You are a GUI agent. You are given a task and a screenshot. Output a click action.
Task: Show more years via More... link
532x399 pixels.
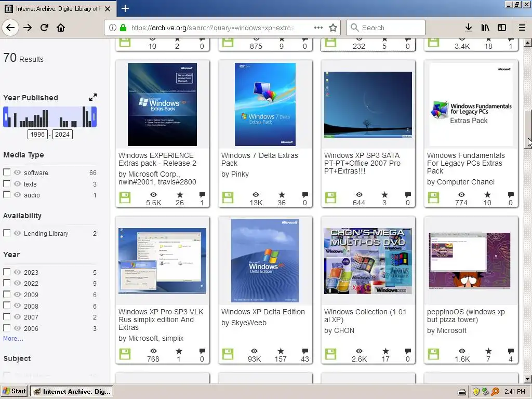[13, 338]
